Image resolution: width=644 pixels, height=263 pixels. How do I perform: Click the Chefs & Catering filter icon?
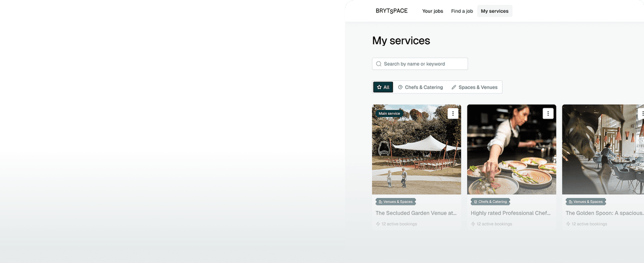[400, 87]
